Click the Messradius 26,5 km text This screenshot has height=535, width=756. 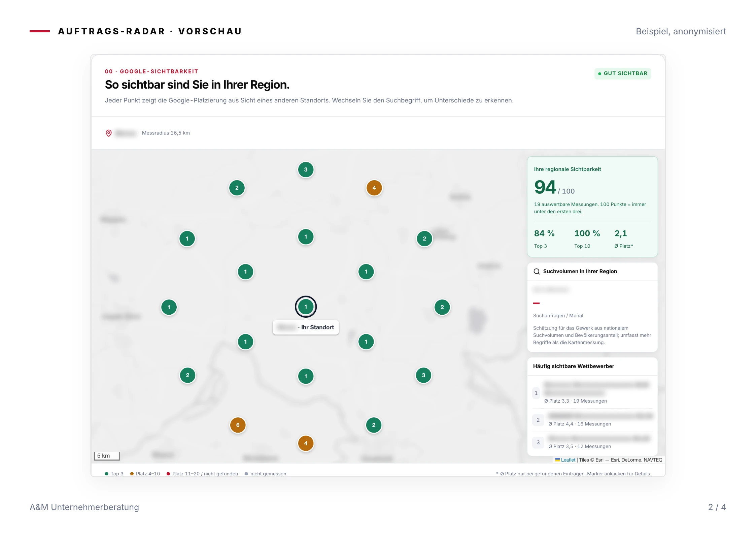[166, 133]
